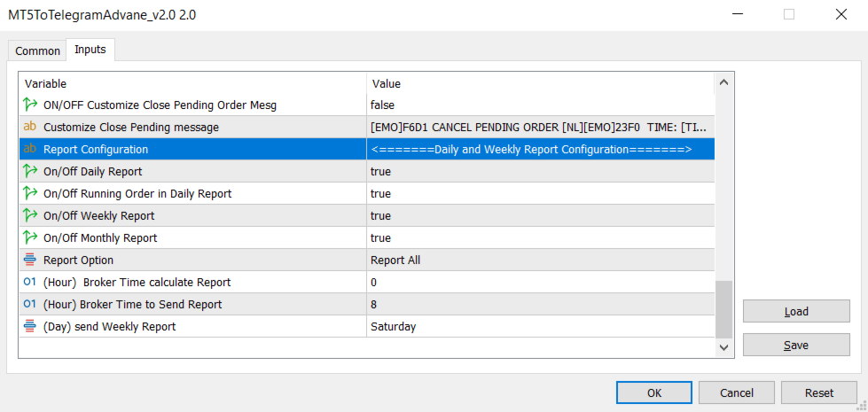This screenshot has height=412, width=868.
Task: Click the Save button
Action: coord(796,345)
